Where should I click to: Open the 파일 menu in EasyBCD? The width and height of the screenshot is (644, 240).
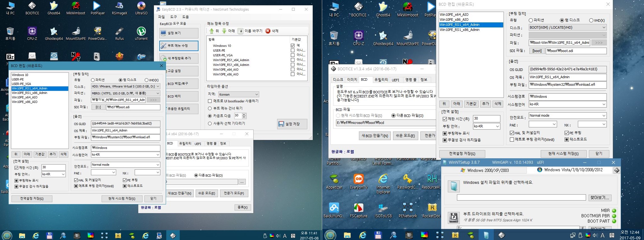click(162, 17)
